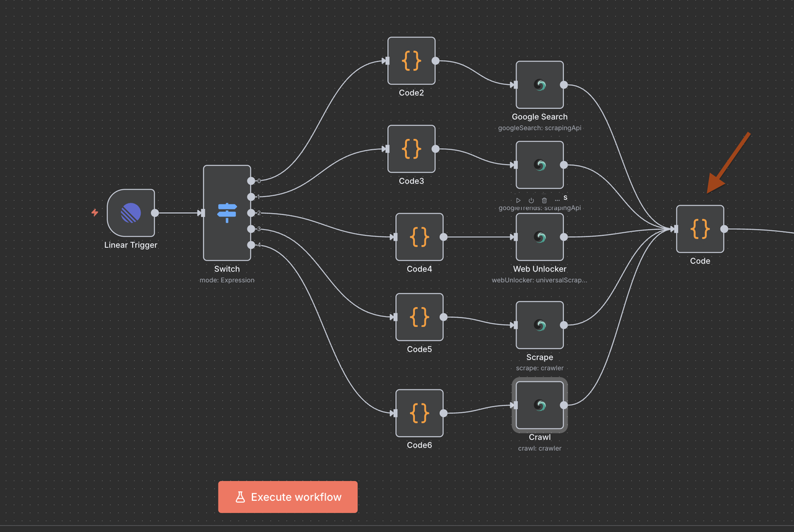This screenshot has width=794, height=532.
Task: Click Code6 output connector
Action: [444, 413]
